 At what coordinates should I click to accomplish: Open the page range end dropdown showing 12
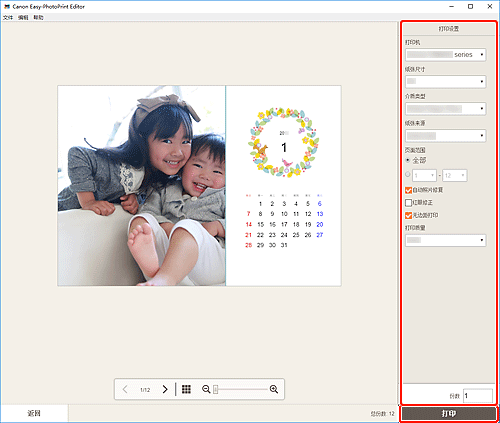click(455, 175)
